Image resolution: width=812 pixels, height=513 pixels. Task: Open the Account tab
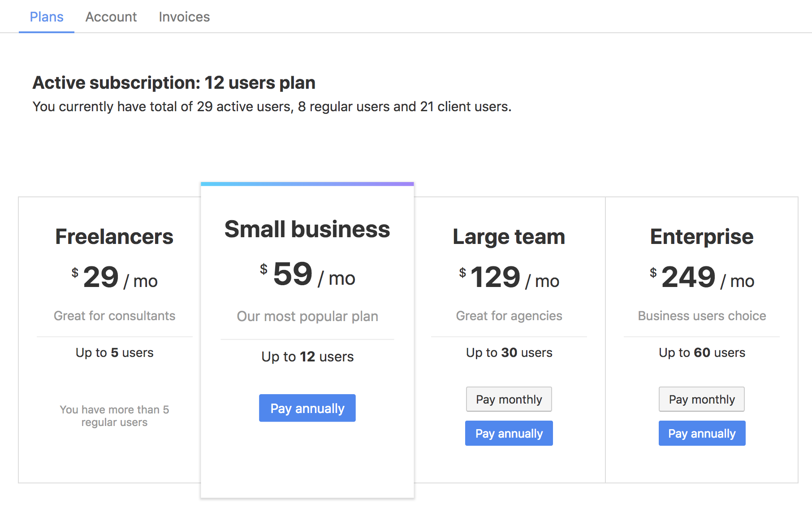pyautogui.click(x=111, y=17)
